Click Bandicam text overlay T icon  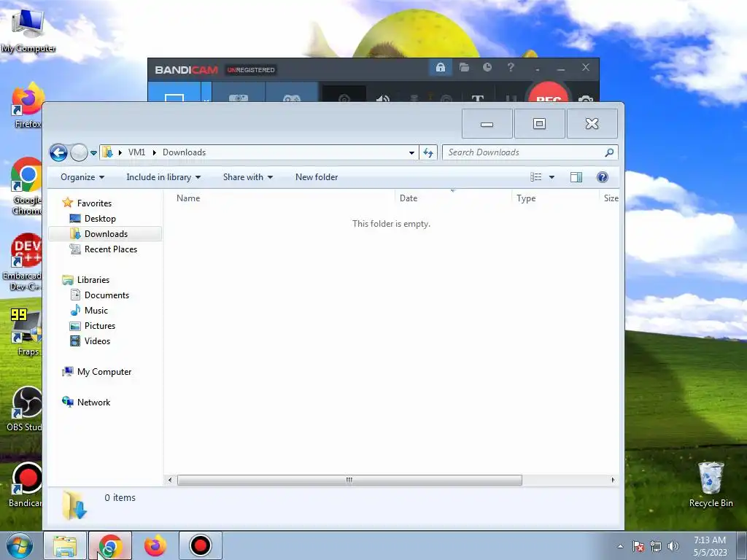click(477, 98)
